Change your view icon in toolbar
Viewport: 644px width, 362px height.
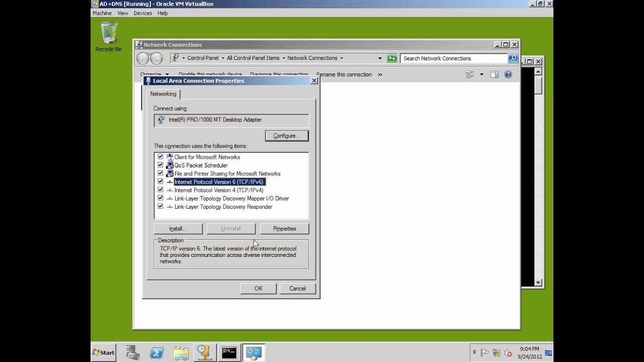[470, 74]
